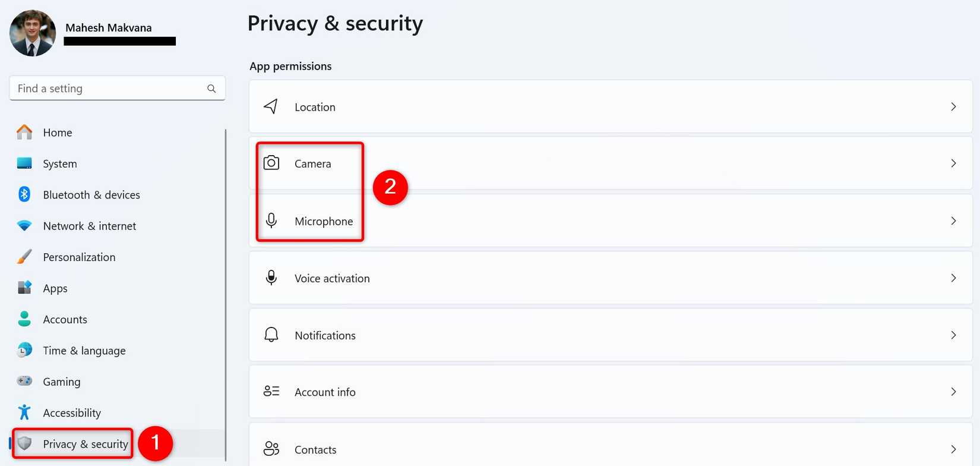Click the Contacts icon
The width and height of the screenshot is (980, 466).
pyautogui.click(x=271, y=448)
